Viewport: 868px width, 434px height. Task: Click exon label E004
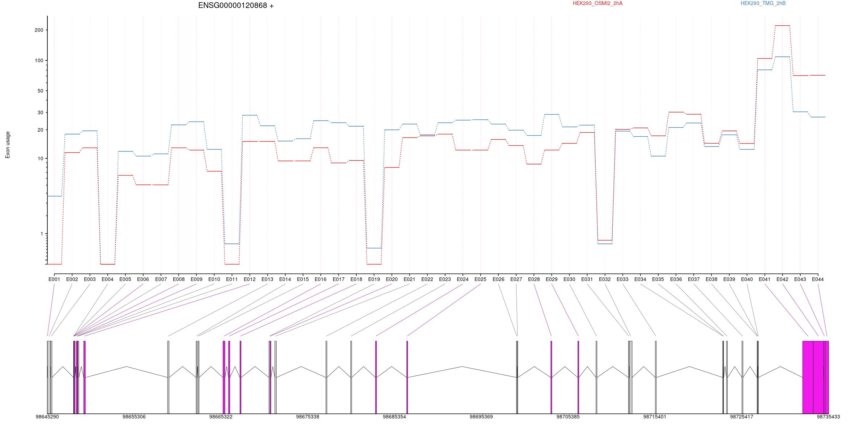click(x=107, y=279)
